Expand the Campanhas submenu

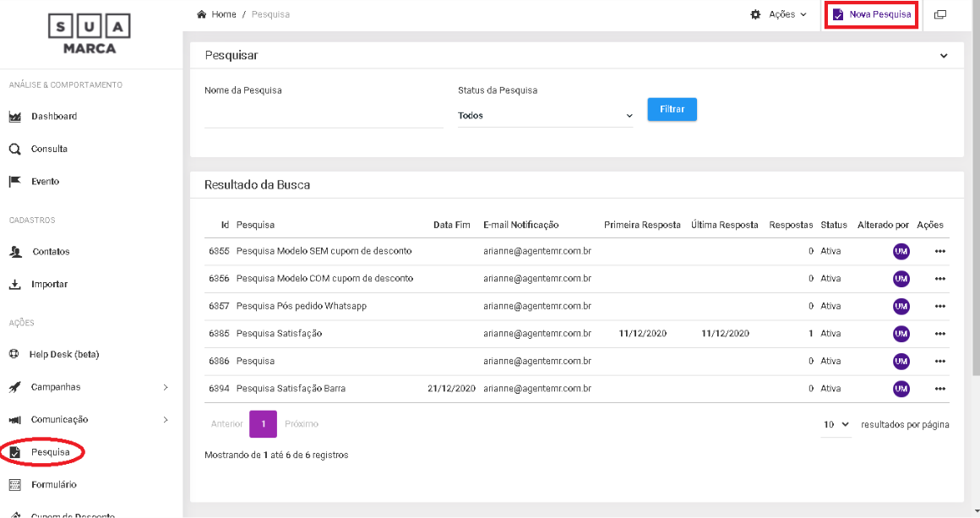pyautogui.click(x=165, y=387)
